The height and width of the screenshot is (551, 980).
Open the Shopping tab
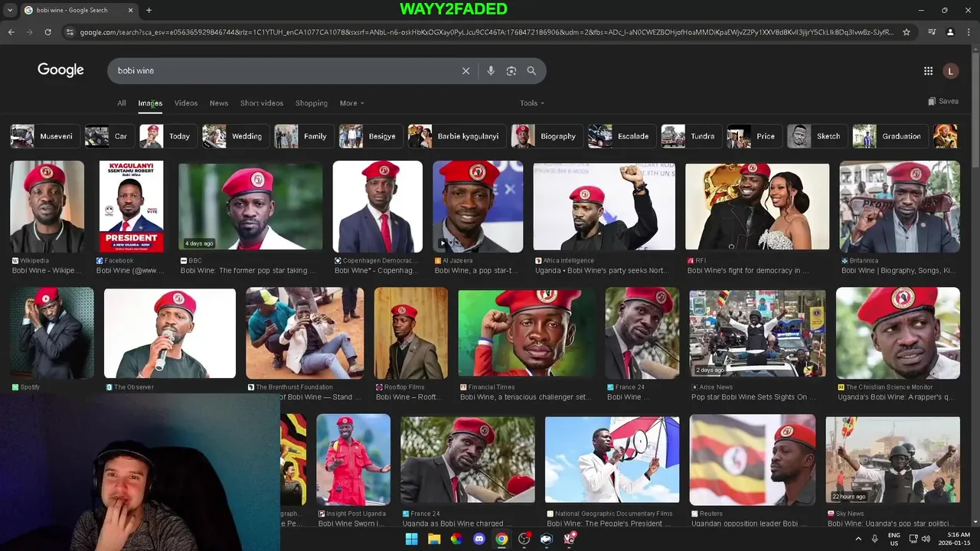[x=312, y=103]
